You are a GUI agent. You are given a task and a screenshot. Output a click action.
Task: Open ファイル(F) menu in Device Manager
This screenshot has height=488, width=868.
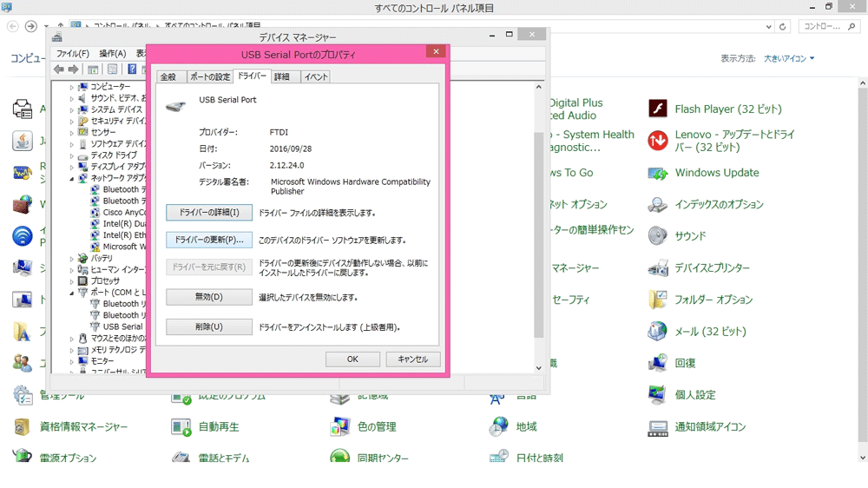(x=73, y=53)
